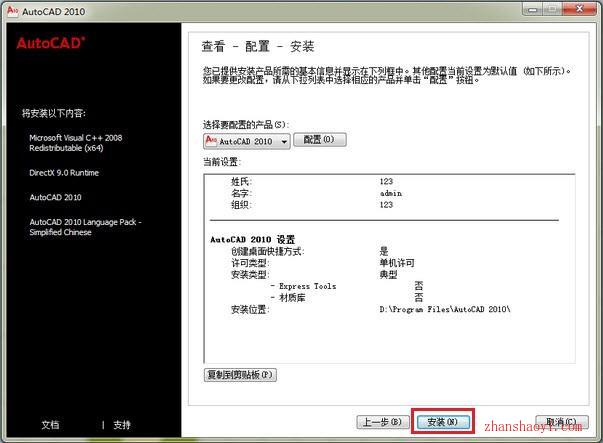Click the AutoCAD title bar icon

13,10
